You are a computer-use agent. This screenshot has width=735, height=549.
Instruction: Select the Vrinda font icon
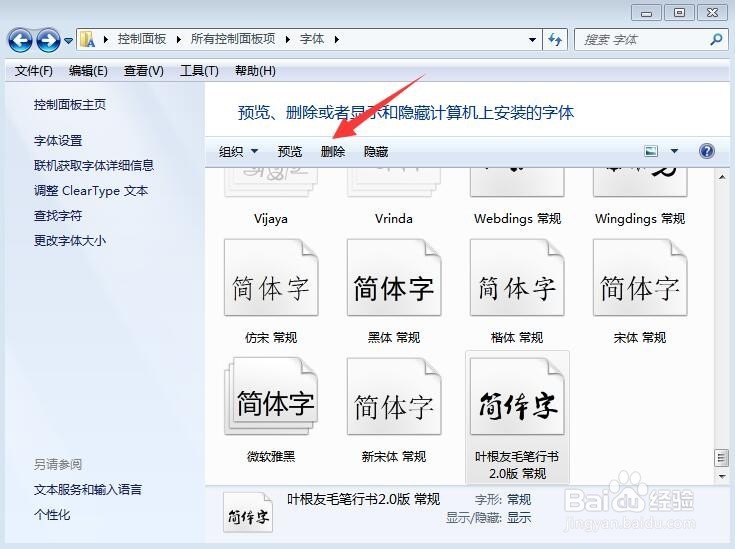[394, 183]
